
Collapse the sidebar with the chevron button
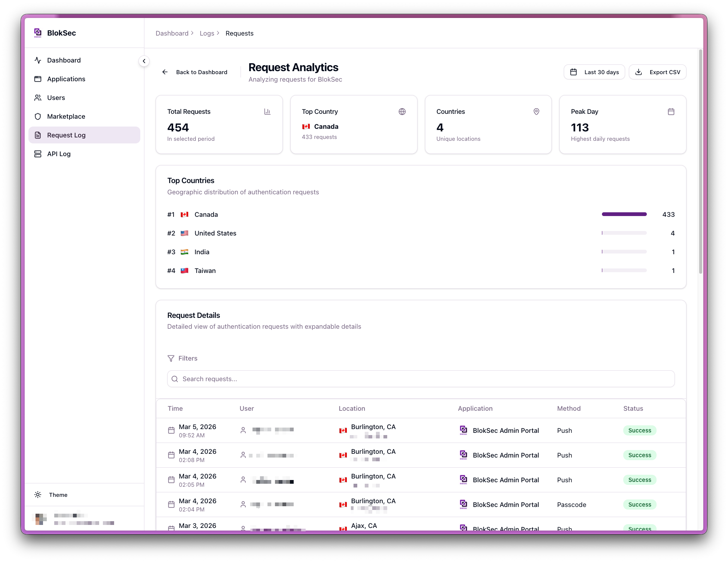pyautogui.click(x=144, y=61)
